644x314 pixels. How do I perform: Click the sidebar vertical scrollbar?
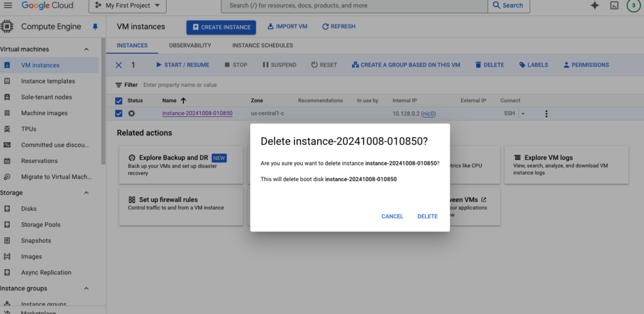tap(104, 101)
